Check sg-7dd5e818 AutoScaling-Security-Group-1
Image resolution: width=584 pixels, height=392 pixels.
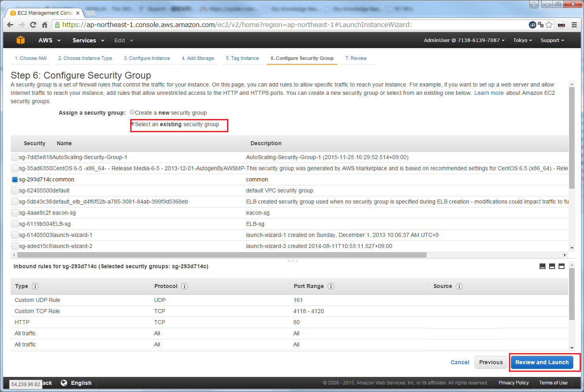click(x=15, y=157)
